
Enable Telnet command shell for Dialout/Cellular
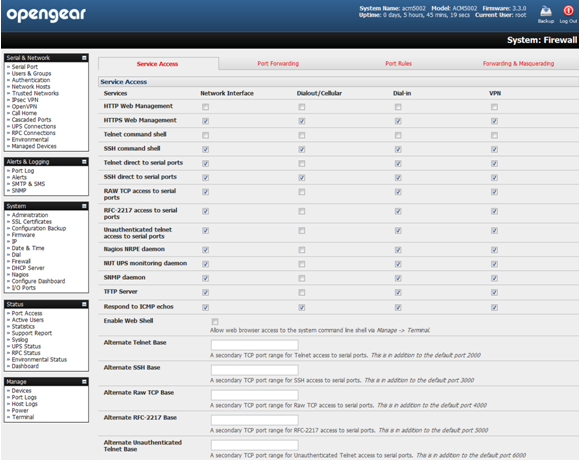pyautogui.click(x=302, y=135)
